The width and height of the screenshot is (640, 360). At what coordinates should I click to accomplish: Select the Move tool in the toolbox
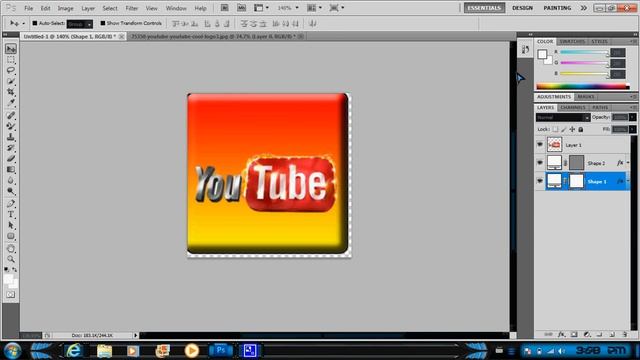(x=11, y=49)
